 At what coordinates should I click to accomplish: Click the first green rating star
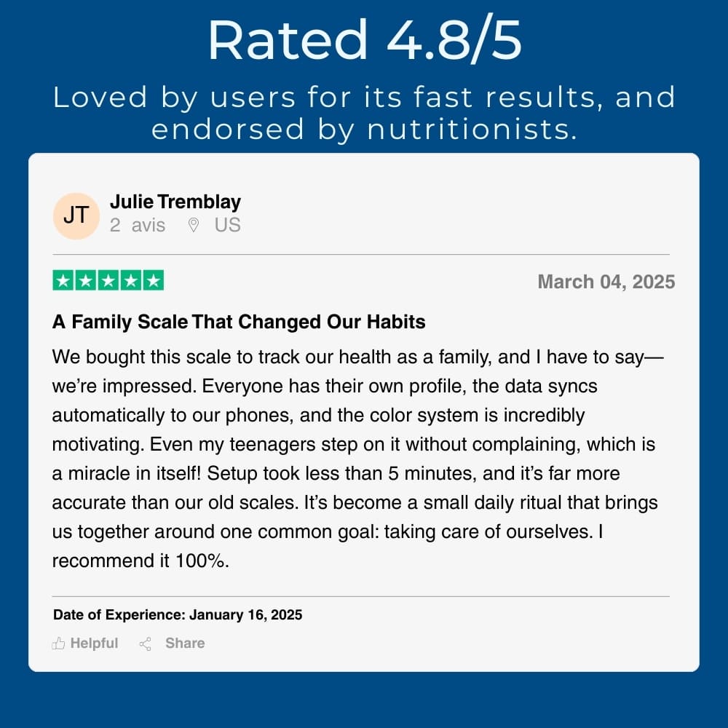[63, 280]
